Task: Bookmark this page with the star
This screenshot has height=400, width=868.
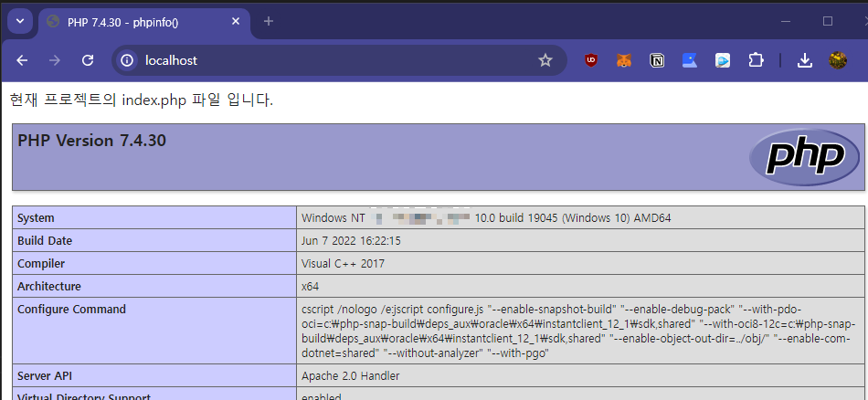Action: [545, 60]
